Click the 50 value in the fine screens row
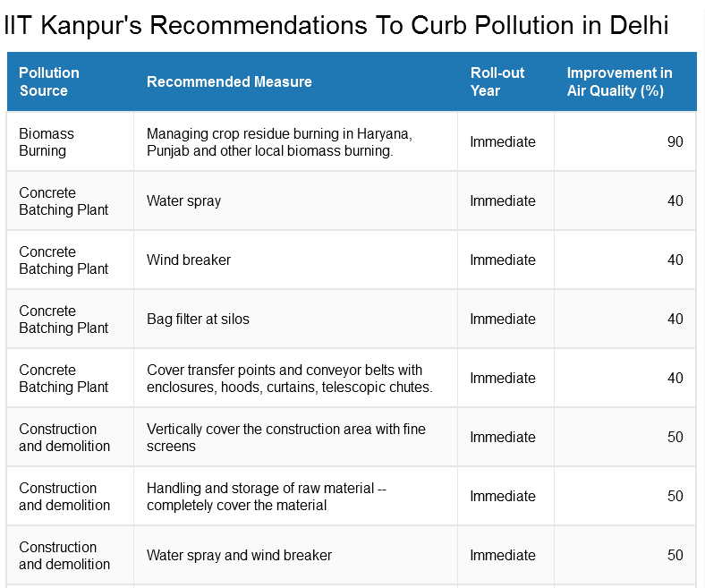 coord(675,437)
